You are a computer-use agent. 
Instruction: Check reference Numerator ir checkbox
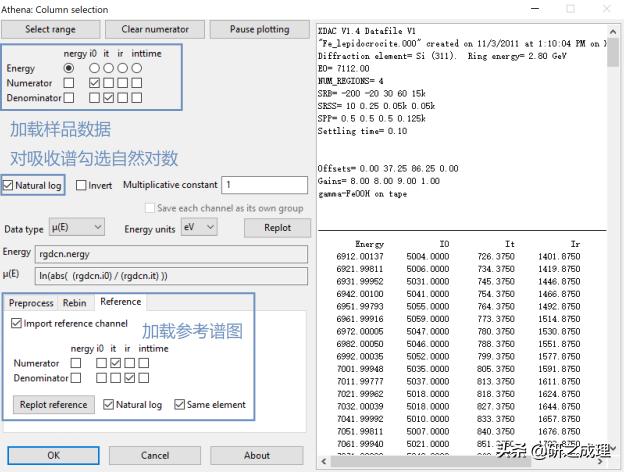coord(129,363)
